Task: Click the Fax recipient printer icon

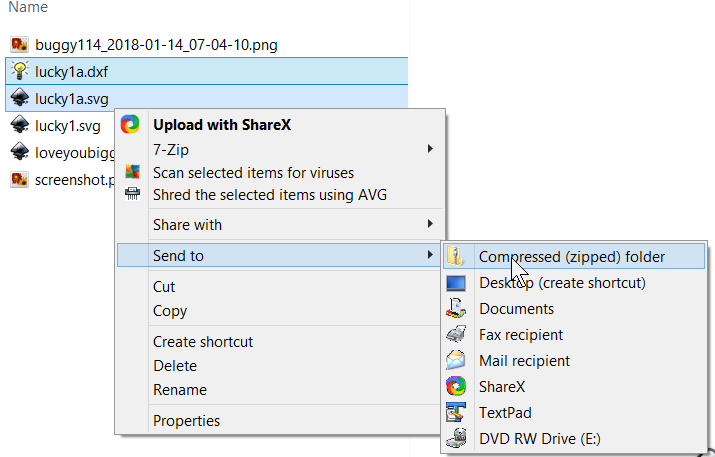Action: tap(456, 335)
